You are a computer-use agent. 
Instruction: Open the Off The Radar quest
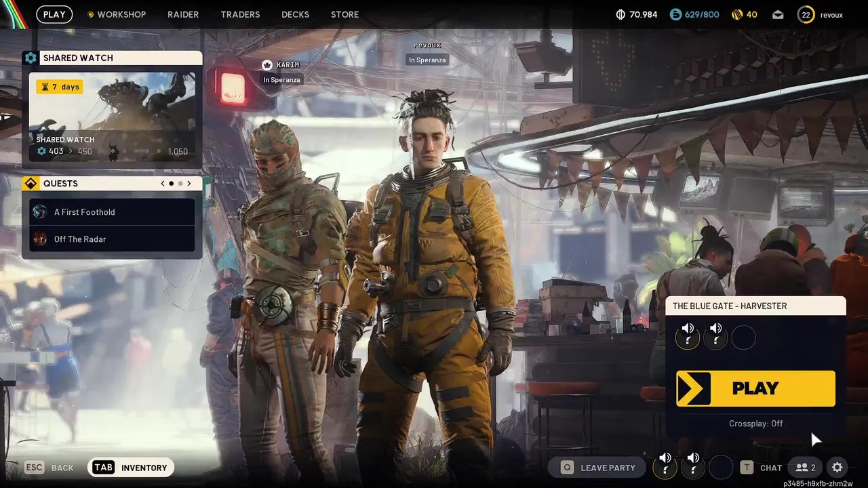pyautogui.click(x=112, y=239)
